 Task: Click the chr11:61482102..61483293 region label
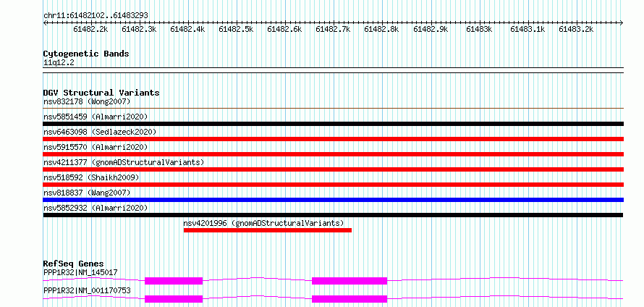pyautogui.click(x=96, y=16)
